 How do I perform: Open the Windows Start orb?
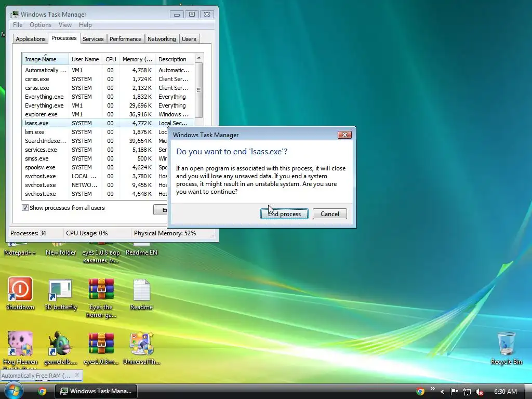[x=14, y=391]
